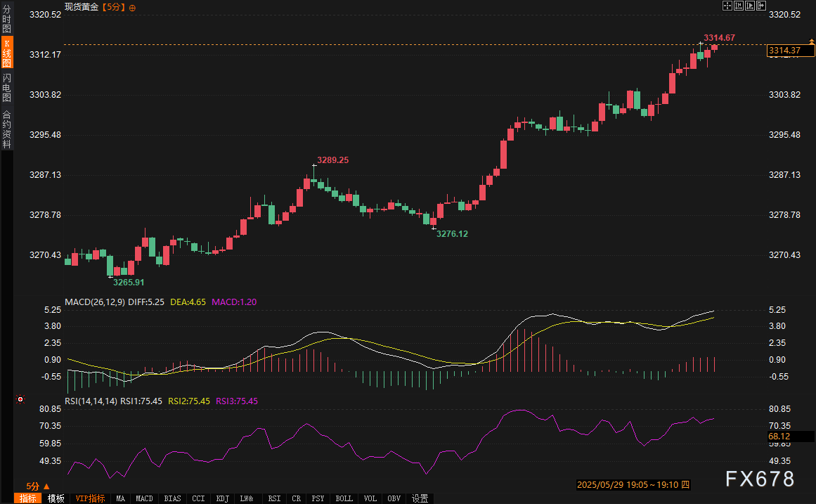Screen dimensions: 816x504
Task: Click the 3314.37 current price label
Action: tap(785, 51)
